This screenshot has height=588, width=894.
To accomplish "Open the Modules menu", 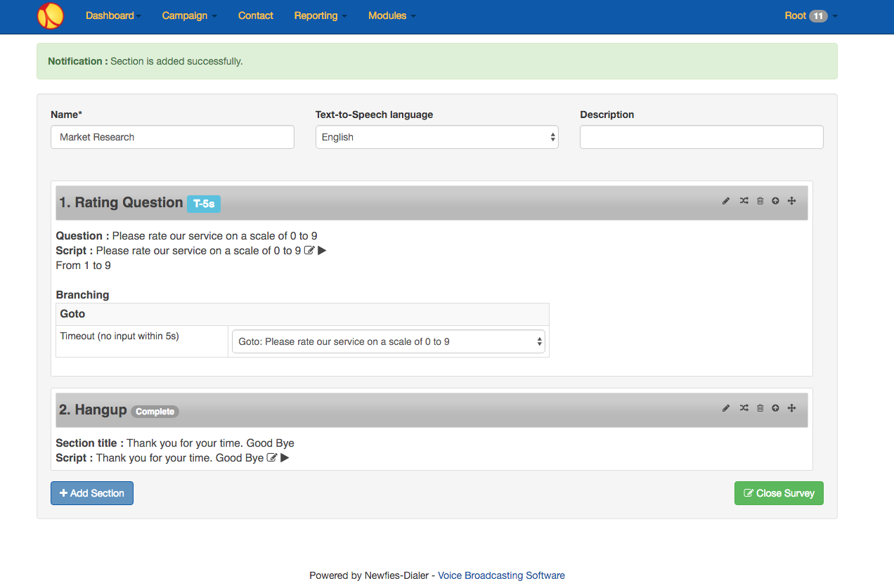I will coord(391,15).
